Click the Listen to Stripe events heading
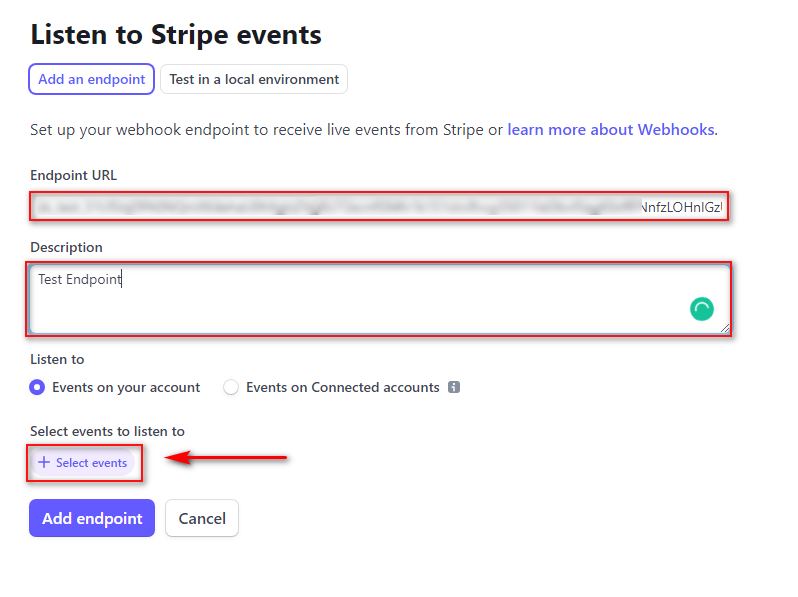Screen dimensions: 798x597 point(176,35)
